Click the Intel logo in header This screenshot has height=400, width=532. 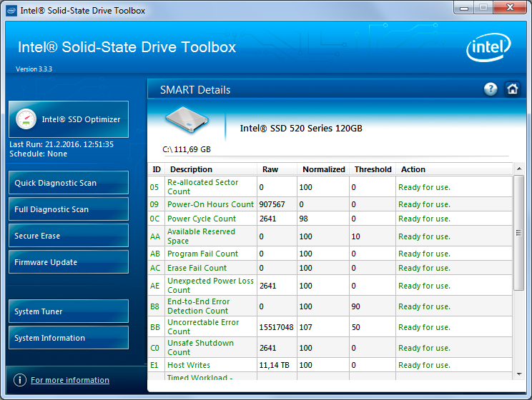point(490,49)
